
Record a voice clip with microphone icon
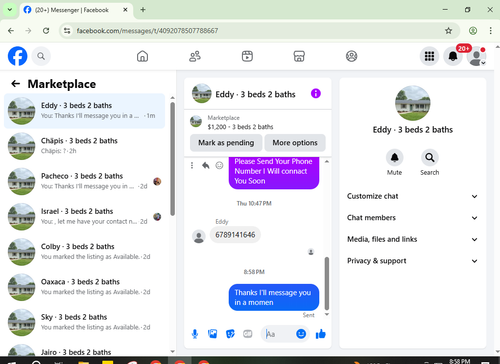[195, 334]
